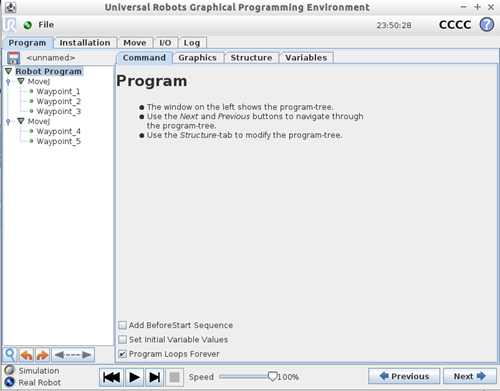Rewind program to the beginning

(111, 377)
